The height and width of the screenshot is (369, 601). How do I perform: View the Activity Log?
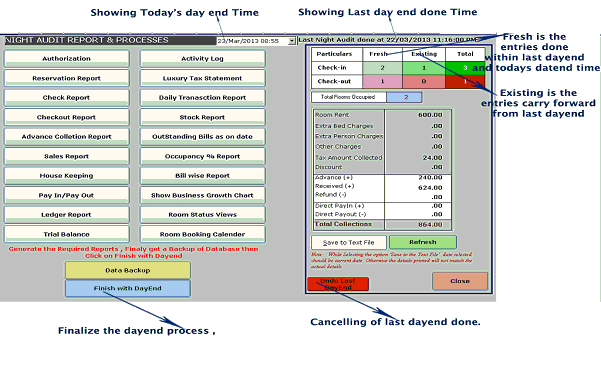[x=202, y=59]
